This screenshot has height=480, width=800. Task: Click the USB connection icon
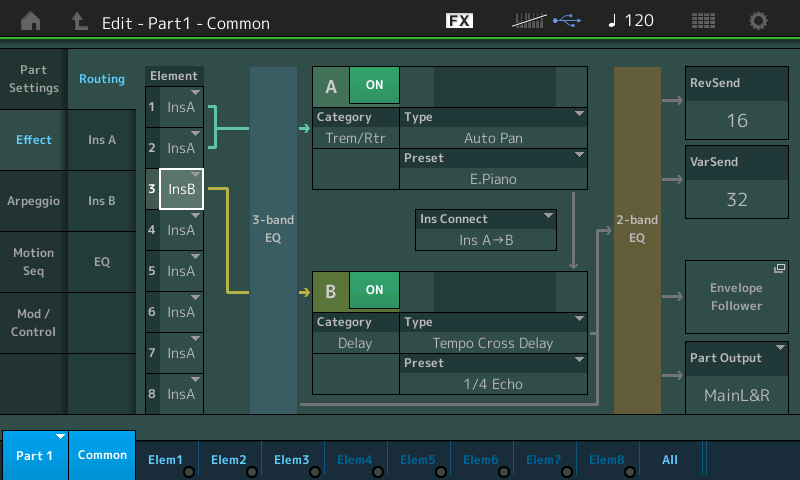click(x=566, y=21)
